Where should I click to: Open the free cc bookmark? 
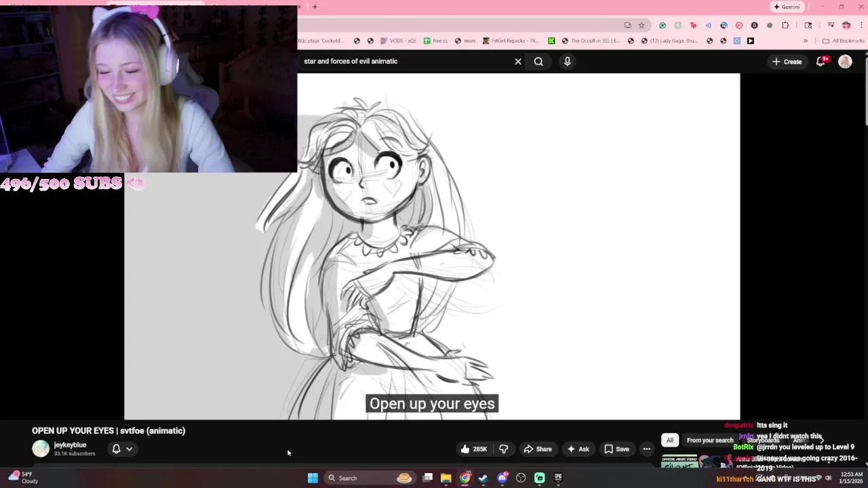(435, 41)
